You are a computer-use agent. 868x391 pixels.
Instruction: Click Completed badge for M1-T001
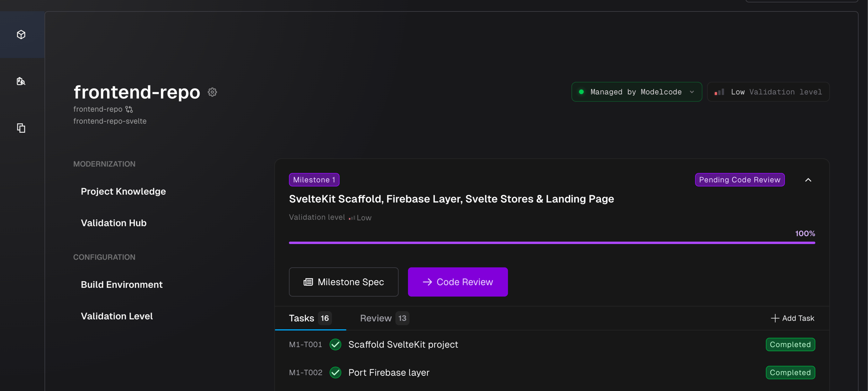[790, 345]
